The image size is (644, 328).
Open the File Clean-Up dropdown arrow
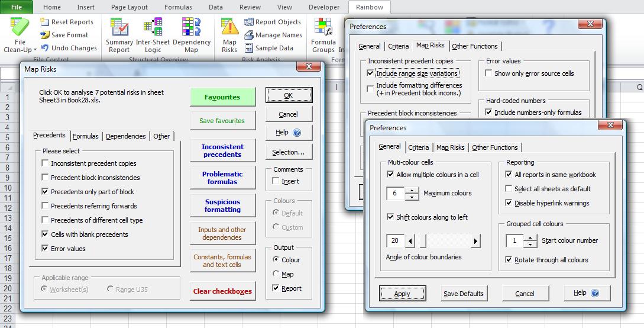tap(35, 50)
